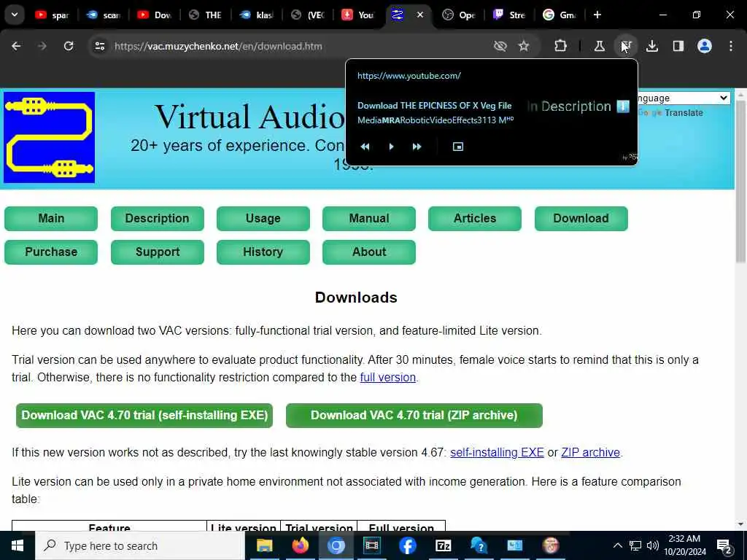The height and width of the screenshot is (560, 747).
Task: Bookmark this page with the star
Action: pyautogui.click(x=524, y=46)
